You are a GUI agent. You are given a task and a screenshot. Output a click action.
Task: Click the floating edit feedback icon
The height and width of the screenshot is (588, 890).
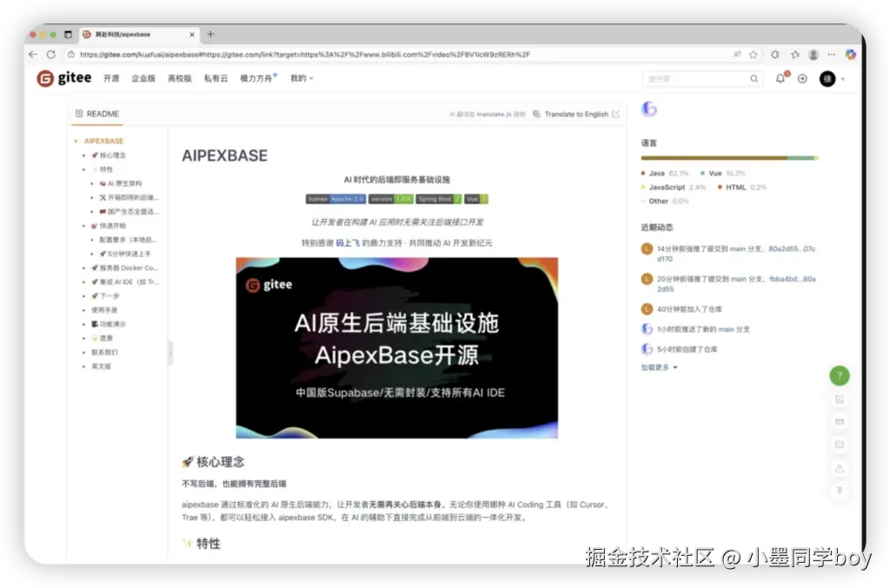tap(840, 400)
